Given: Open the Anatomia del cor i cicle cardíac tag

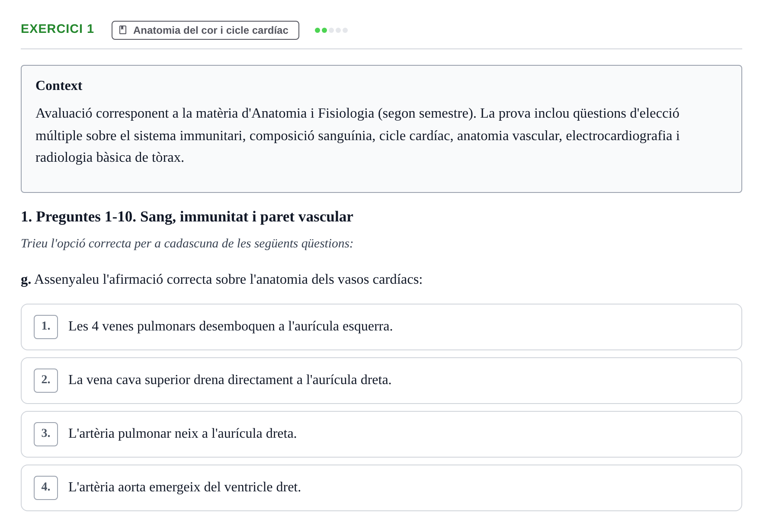Looking at the screenshot, I should [205, 30].
